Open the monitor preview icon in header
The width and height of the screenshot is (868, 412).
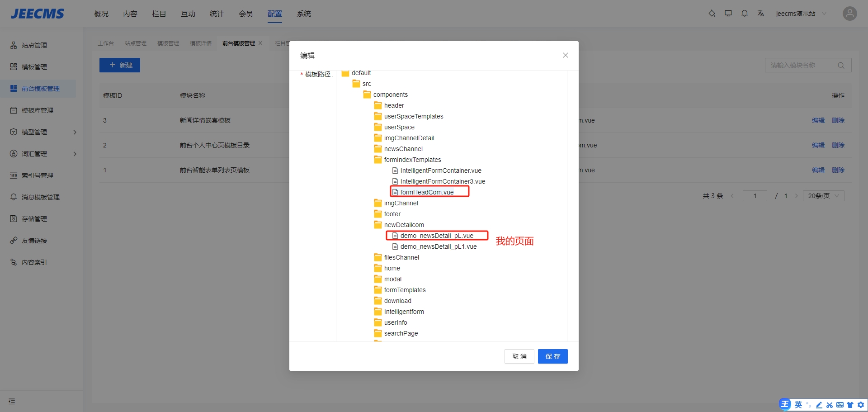point(728,14)
